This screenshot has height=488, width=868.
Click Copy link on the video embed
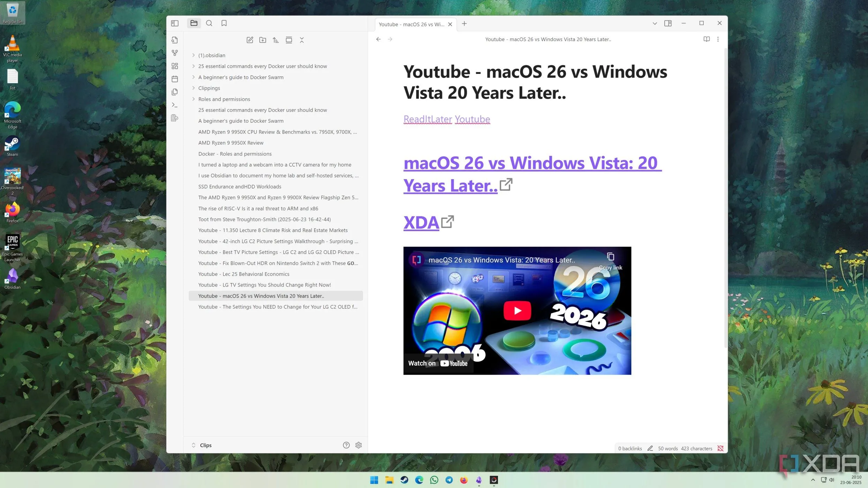(610, 261)
